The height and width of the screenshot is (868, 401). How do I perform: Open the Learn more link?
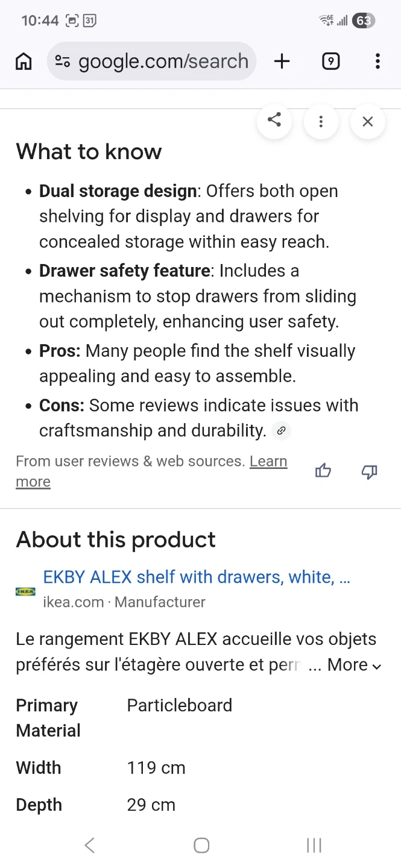point(268,462)
